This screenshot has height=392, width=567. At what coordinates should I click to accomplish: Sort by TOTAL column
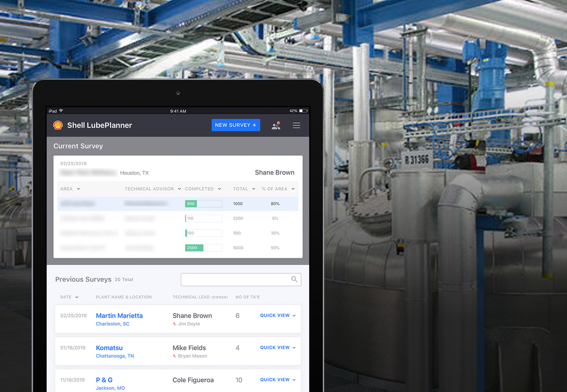coord(244,189)
